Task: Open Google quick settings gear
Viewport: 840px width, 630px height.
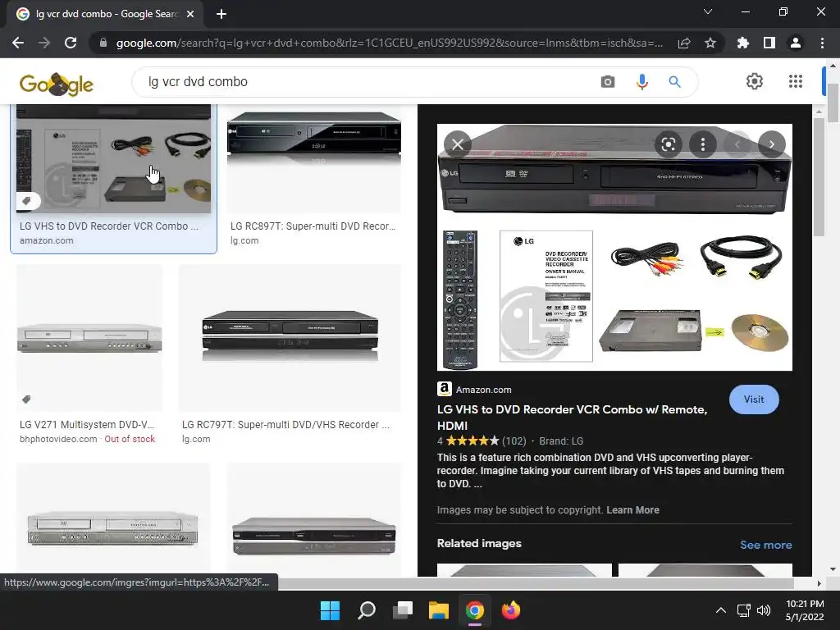Action: tap(755, 81)
